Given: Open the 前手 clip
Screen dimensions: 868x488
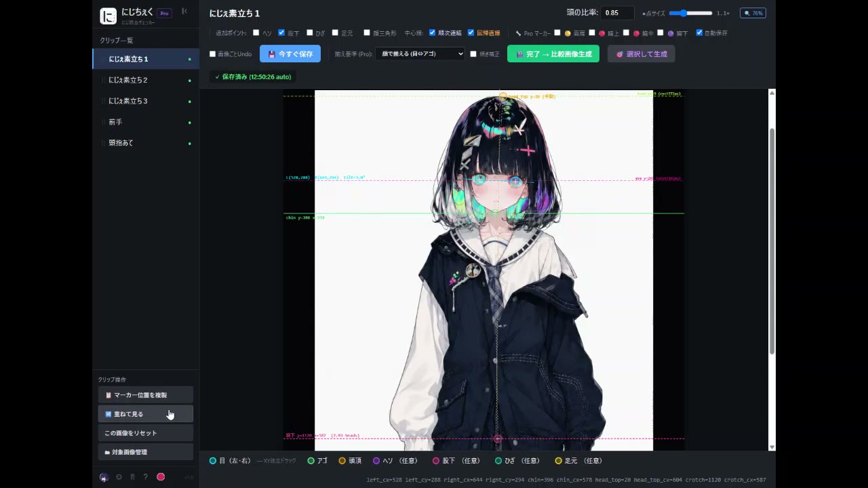Looking at the screenshot, I should point(145,122).
